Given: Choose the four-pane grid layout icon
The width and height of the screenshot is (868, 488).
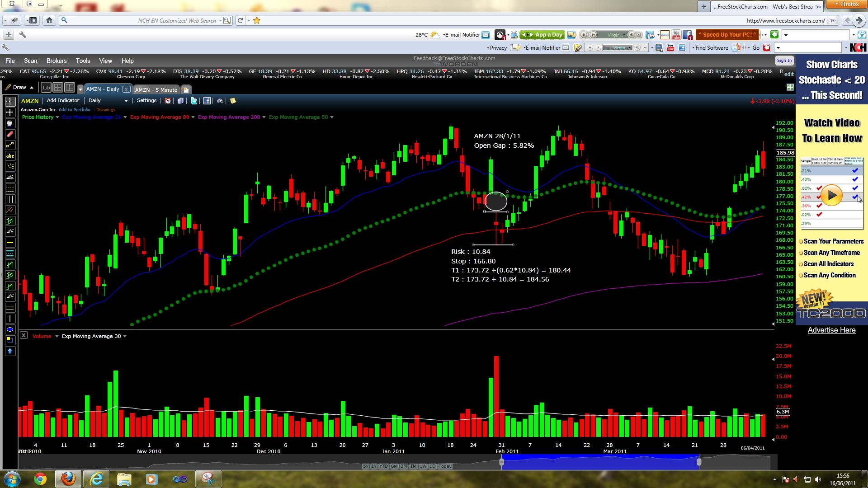Looking at the screenshot, I should 58,88.
